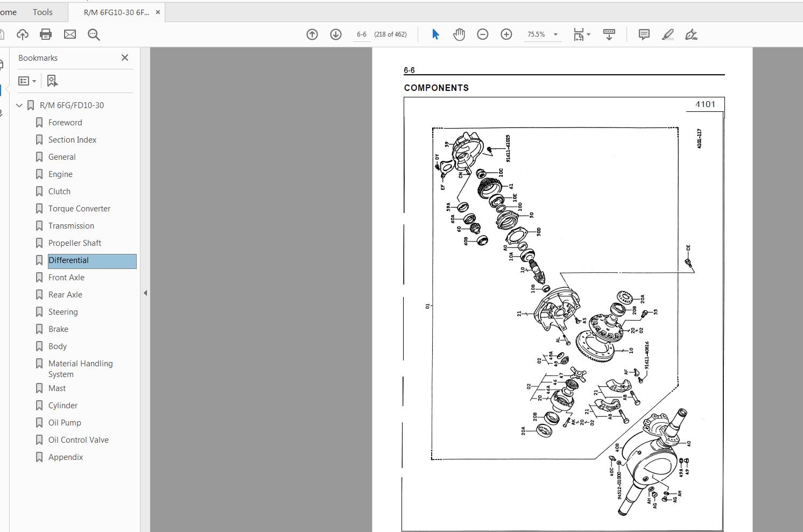This screenshot has height=532, width=803.
Task: Select the highlighted Differential bookmark
Action: tap(92, 261)
